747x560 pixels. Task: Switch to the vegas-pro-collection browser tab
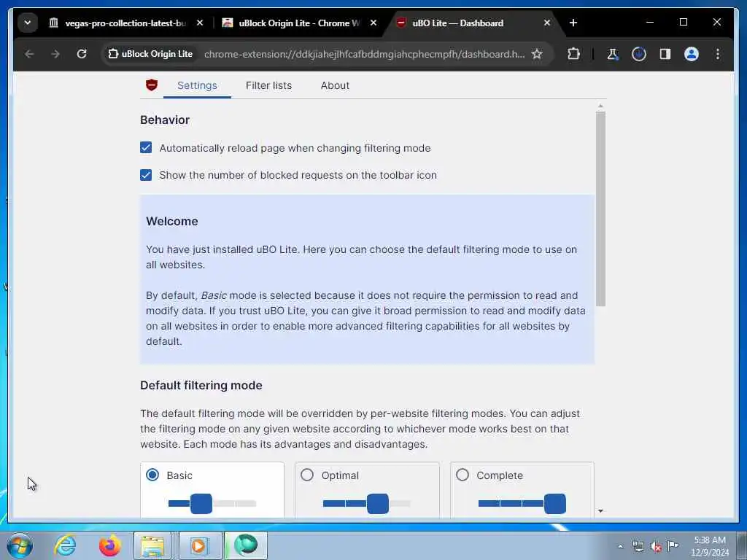pos(126,23)
